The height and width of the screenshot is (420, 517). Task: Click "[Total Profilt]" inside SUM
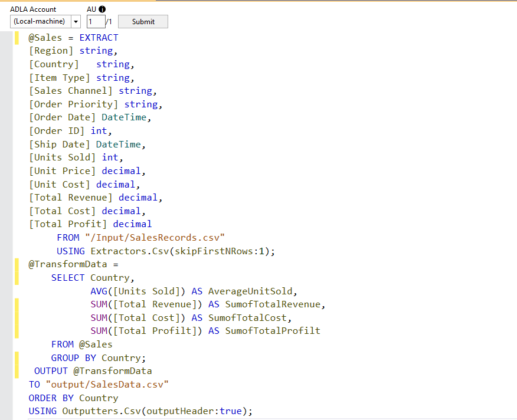(x=155, y=331)
